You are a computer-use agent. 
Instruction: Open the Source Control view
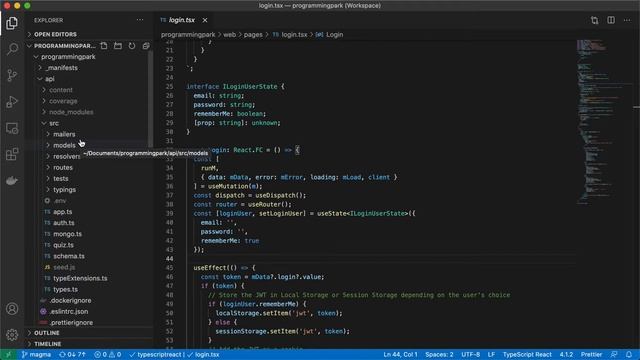click(x=12, y=75)
